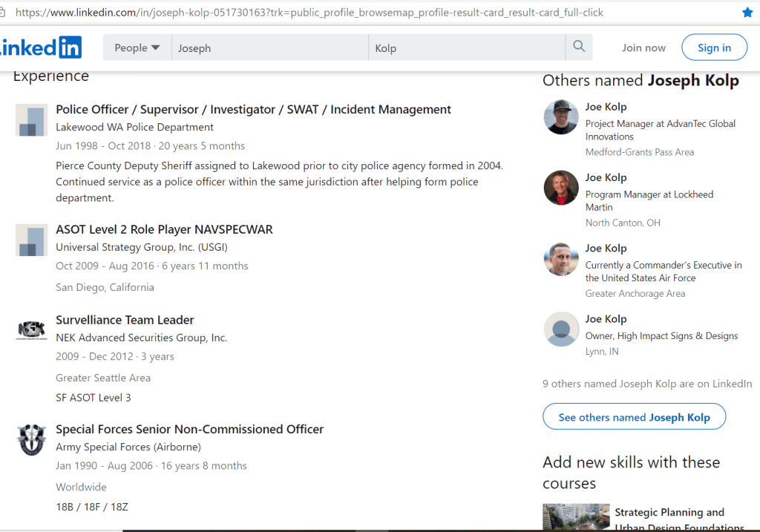Click the Join now link
This screenshot has height=532, width=760.
click(x=643, y=47)
